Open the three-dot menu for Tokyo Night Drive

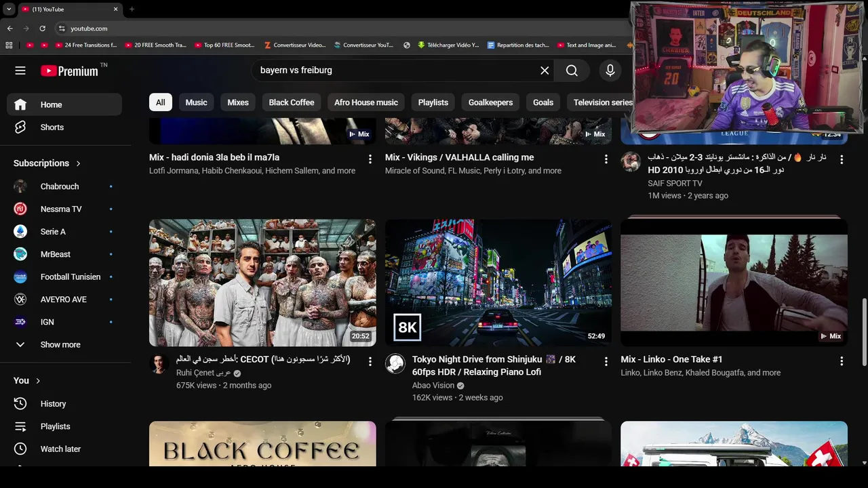(606, 362)
